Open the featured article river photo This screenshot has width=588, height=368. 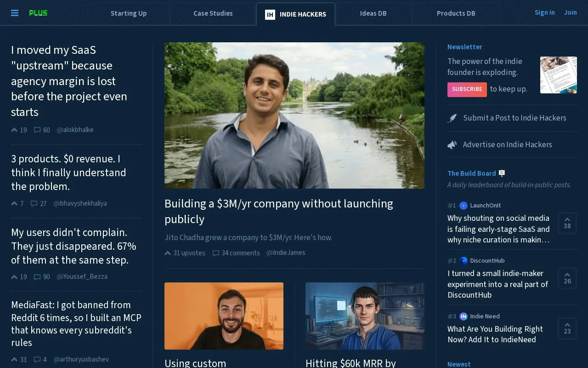294,115
